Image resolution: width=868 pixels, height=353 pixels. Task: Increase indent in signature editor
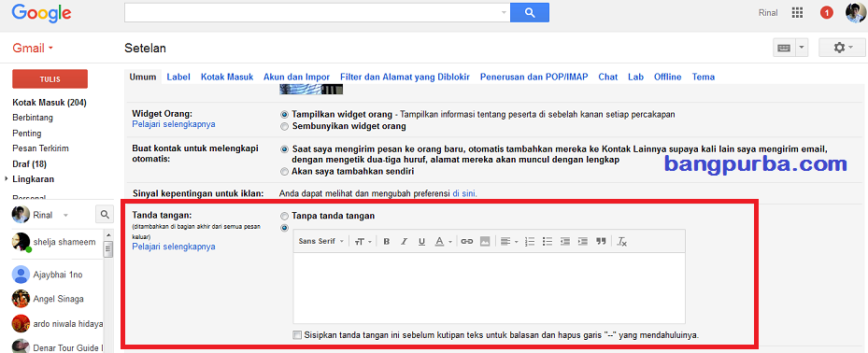pos(583,241)
